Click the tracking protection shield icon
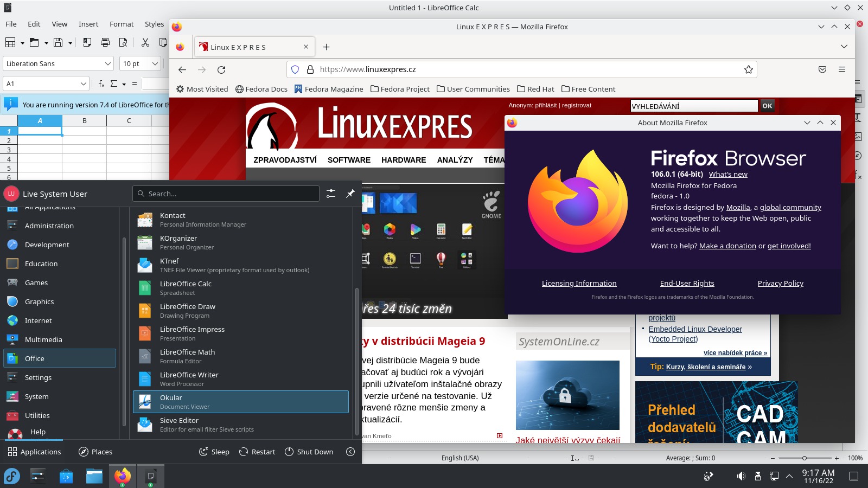Viewport: 868px width, 488px height. 295,69
